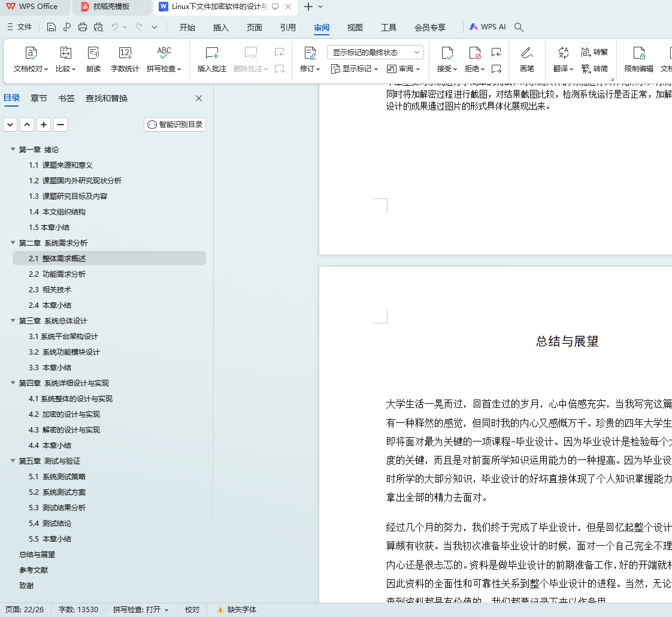Click the print preview icon

(98, 28)
